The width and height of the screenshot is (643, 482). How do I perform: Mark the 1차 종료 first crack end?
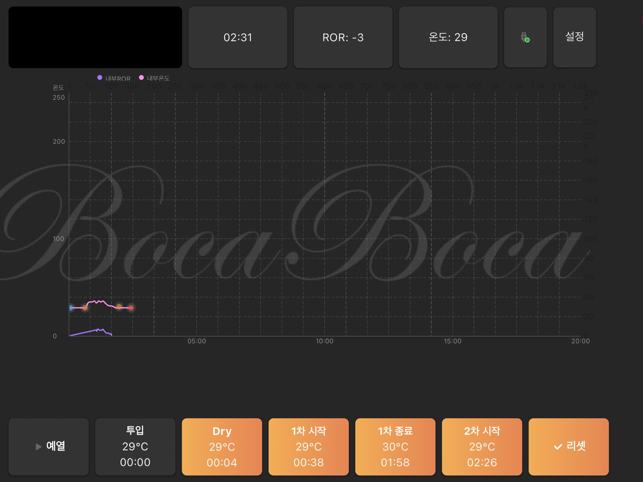click(x=395, y=446)
